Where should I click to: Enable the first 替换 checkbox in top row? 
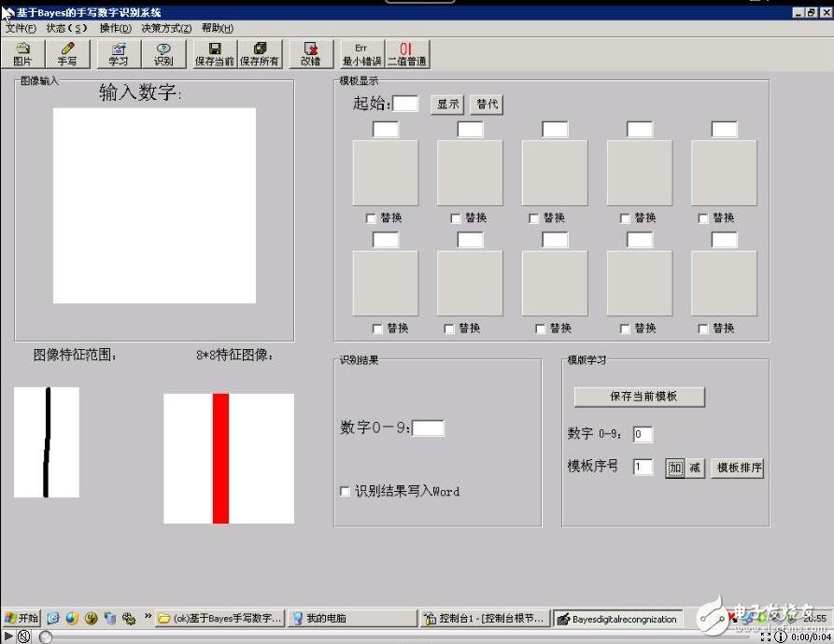tap(370, 217)
